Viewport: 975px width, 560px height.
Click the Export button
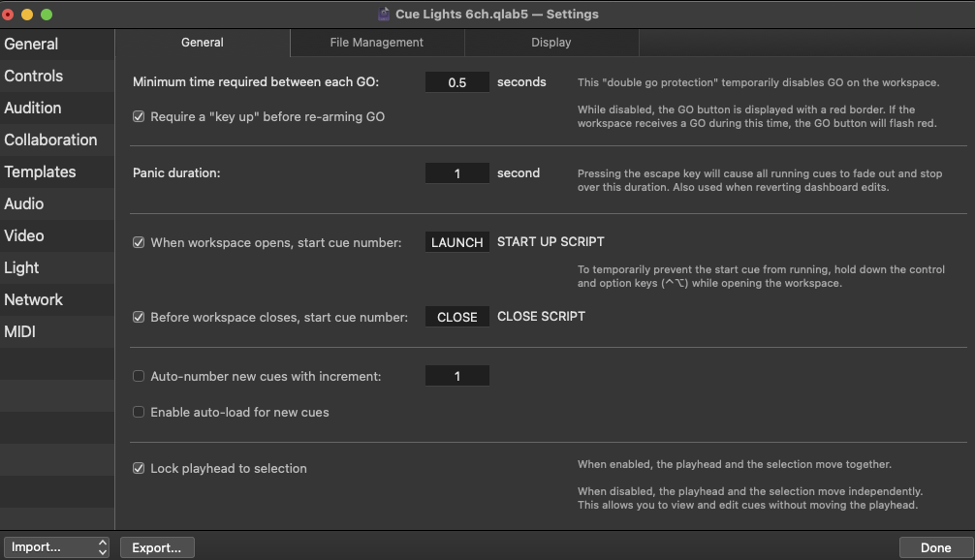coord(157,547)
